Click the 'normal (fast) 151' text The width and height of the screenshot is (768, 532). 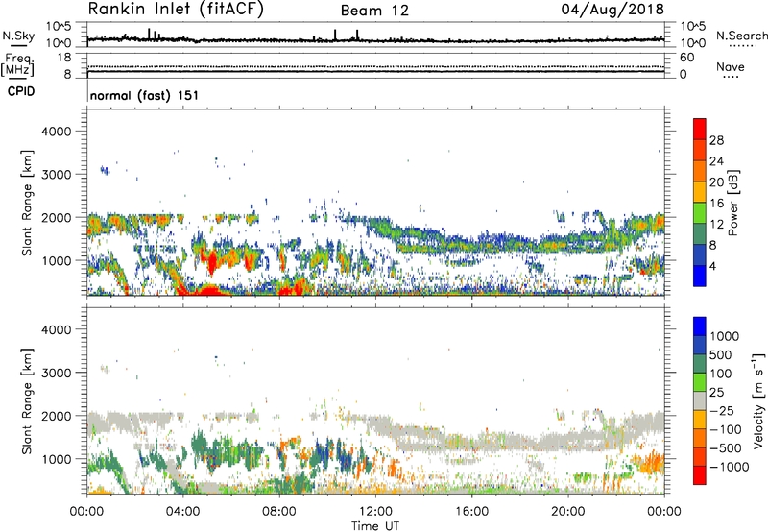(145, 95)
